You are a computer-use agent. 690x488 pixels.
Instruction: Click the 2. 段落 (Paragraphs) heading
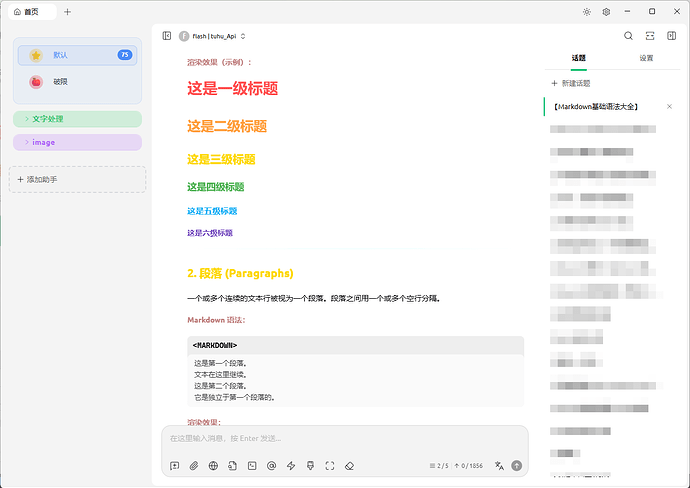click(240, 273)
